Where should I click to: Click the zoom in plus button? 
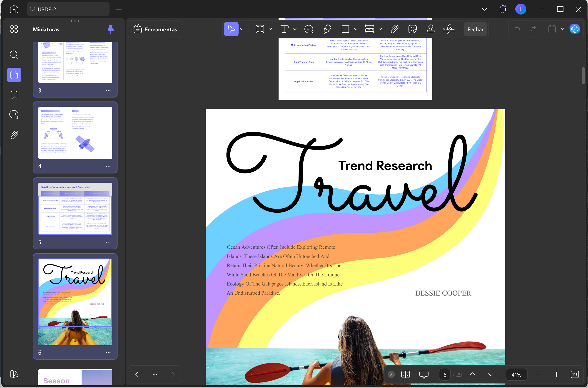(556, 374)
